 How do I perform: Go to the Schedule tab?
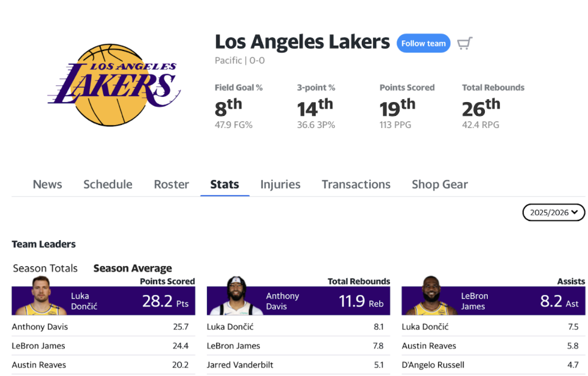pos(108,184)
